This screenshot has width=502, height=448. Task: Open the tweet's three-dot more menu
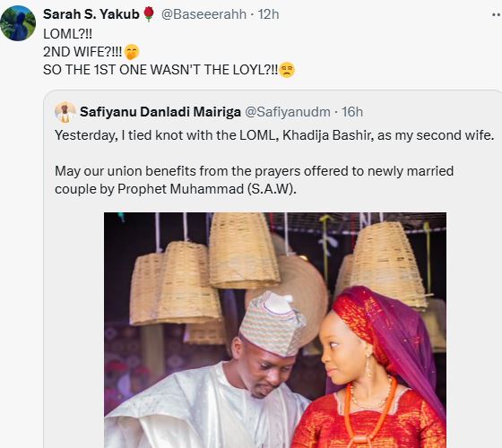pos(497,14)
